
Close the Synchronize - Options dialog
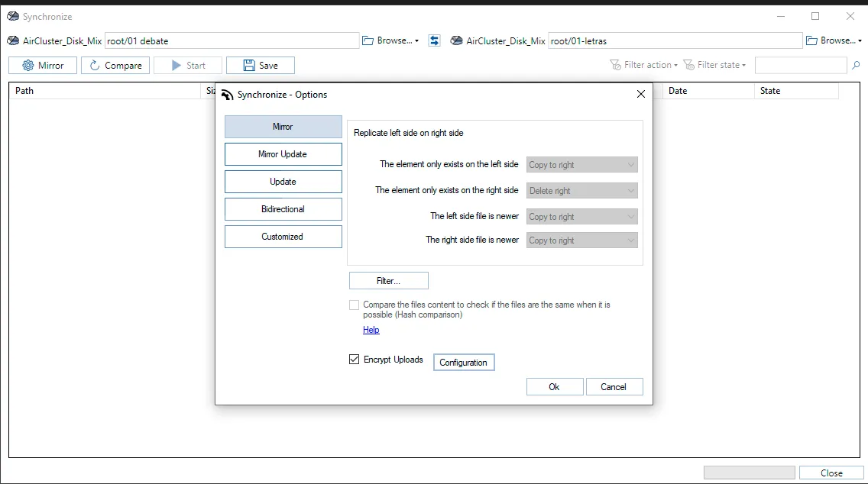641,94
